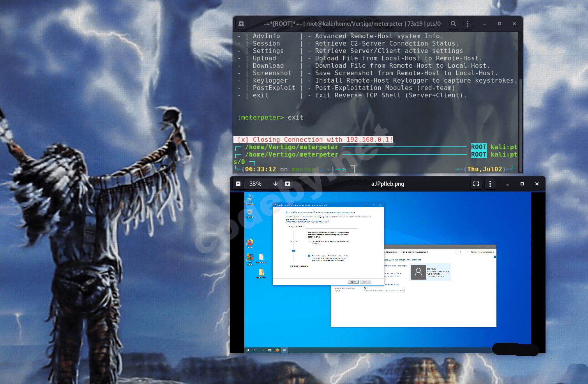Image resolution: width=588 pixels, height=384 pixels.
Task: Click the terminal prompt cursor
Action: [352, 169]
